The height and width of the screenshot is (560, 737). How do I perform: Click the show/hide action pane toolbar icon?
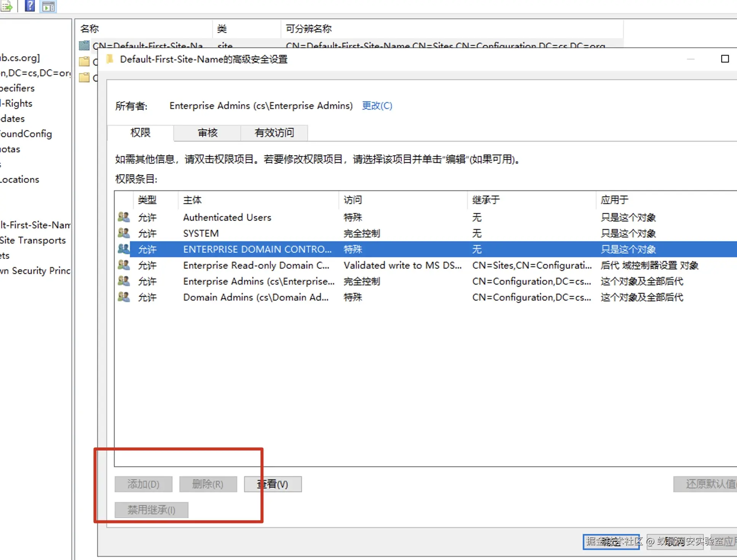pos(48,6)
